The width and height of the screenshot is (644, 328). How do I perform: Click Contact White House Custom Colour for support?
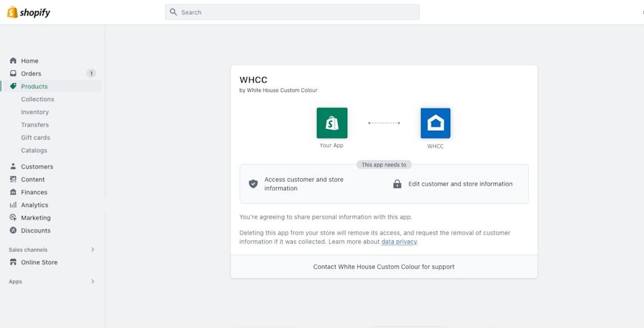[x=384, y=267]
